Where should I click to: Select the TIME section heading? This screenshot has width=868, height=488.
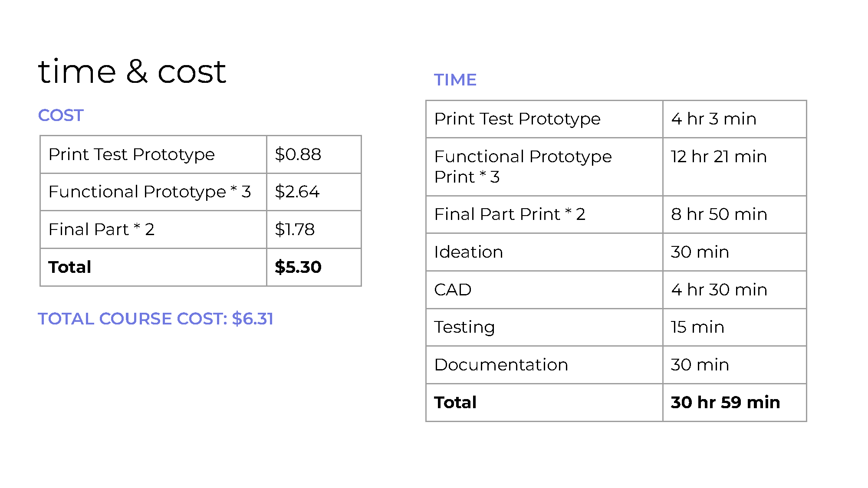pos(455,80)
